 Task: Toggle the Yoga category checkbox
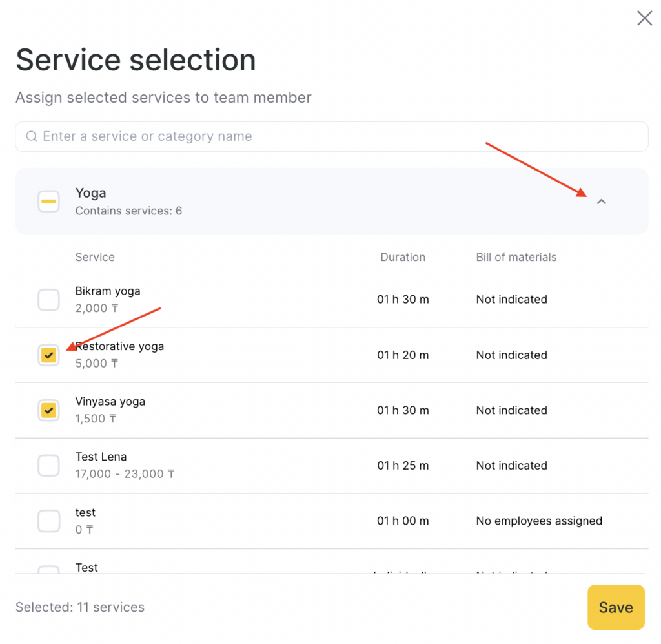point(49,202)
